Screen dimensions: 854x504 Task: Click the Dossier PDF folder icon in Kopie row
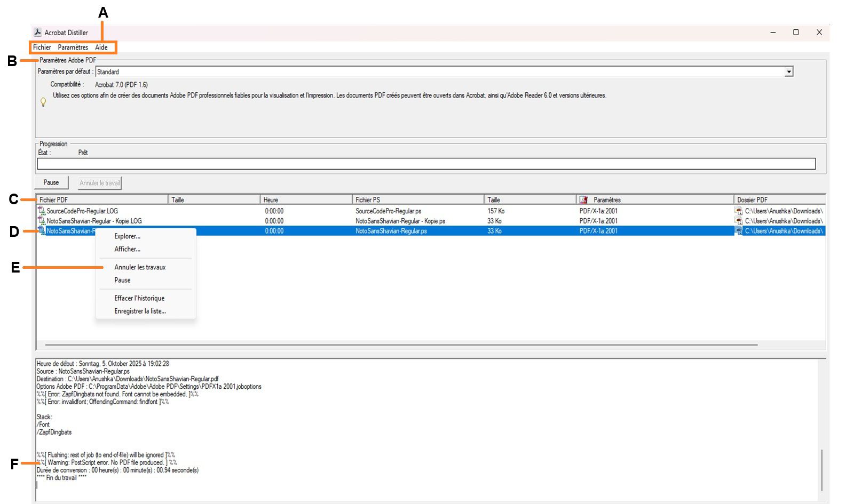pos(739,221)
